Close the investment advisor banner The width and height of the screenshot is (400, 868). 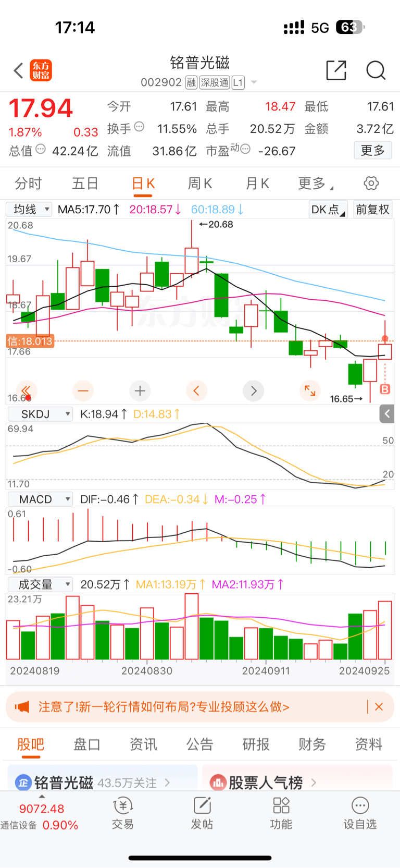(x=379, y=707)
